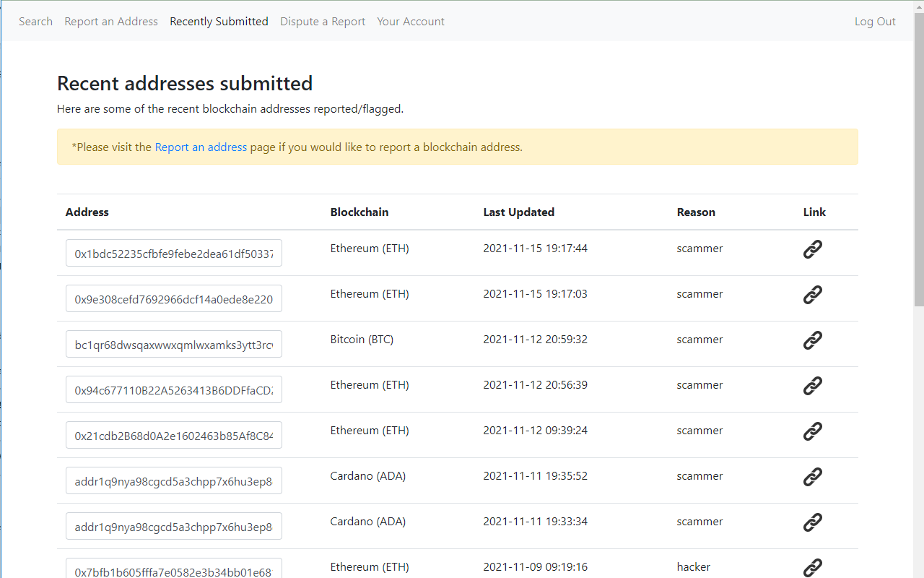Click timestamp 2021-11-12 20:59:32
The width and height of the screenshot is (924, 578).
click(536, 340)
